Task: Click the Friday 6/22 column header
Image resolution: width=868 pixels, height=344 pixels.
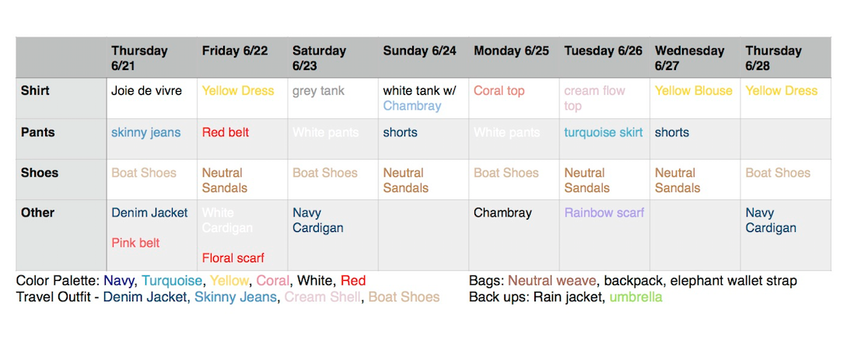Action: 243,58
